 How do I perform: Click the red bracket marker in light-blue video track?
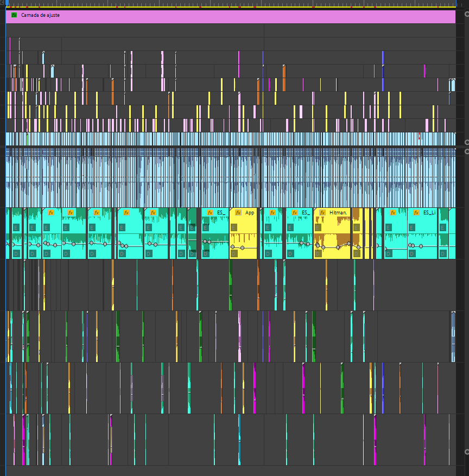pos(420,136)
